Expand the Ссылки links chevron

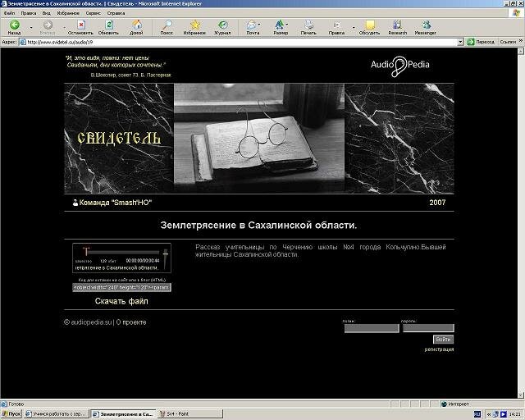pos(521,41)
